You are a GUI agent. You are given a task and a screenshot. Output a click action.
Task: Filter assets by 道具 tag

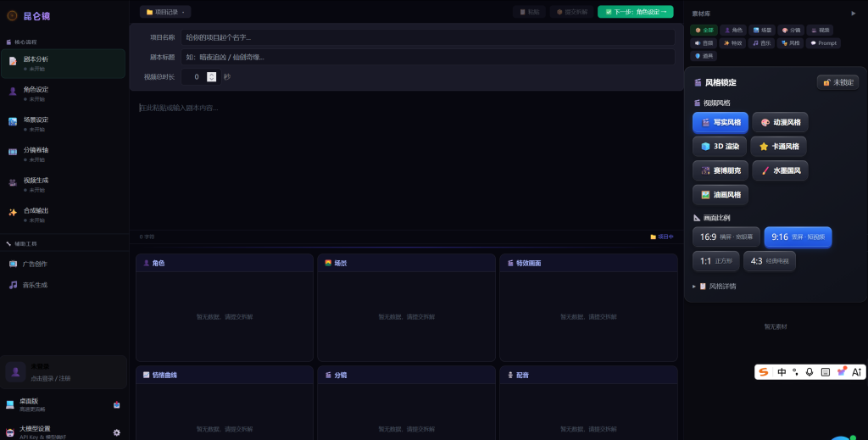(x=704, y=55)
